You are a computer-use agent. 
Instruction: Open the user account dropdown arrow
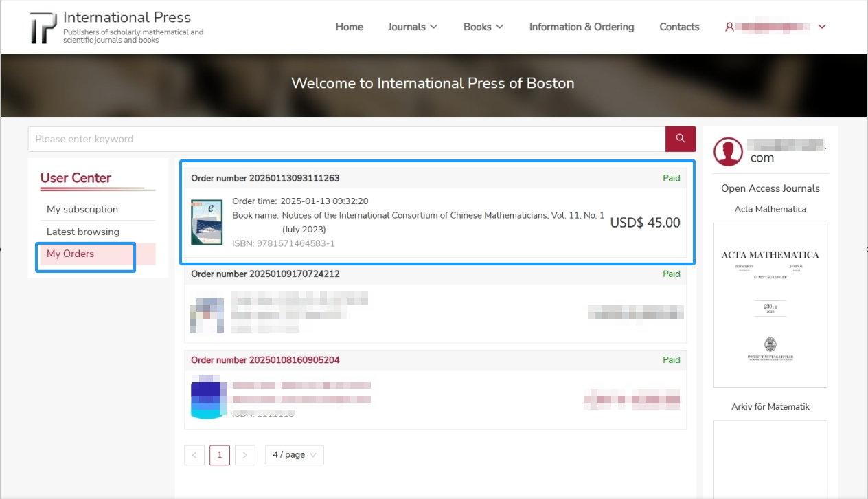(822, 27)
